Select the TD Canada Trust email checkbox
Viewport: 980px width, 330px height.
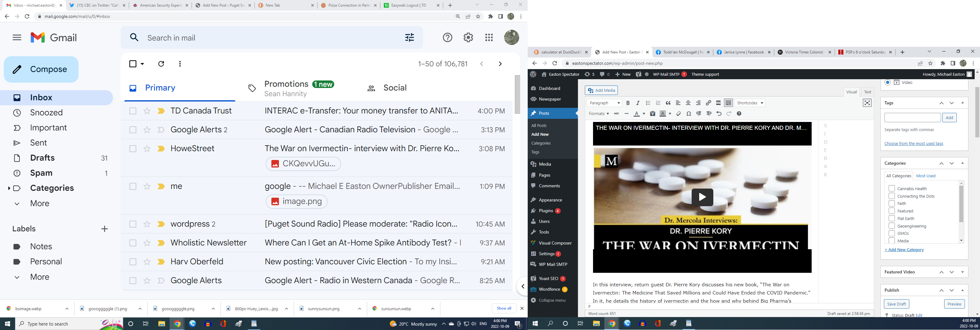(x=133, y=111)
